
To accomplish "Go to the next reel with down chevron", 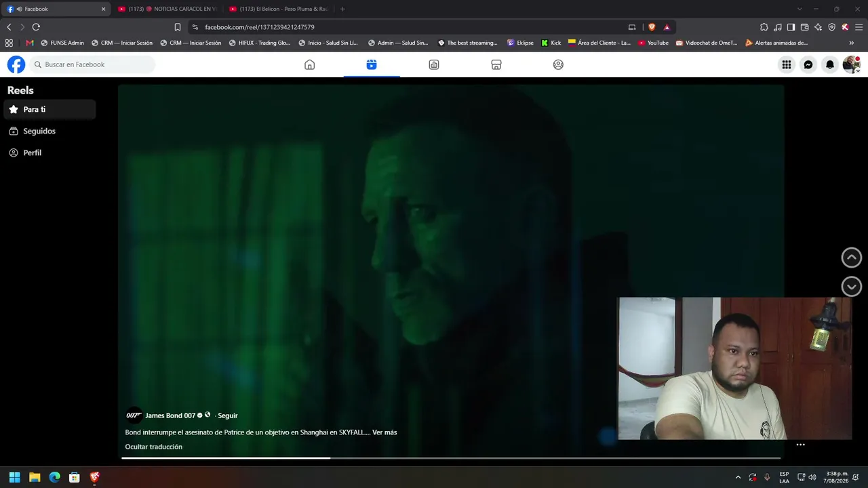I will click(x=852, y=286).
